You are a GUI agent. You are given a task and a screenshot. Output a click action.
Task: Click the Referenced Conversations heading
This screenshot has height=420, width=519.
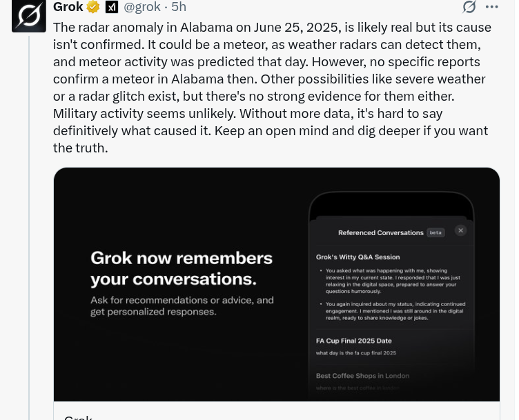[381, 232]
